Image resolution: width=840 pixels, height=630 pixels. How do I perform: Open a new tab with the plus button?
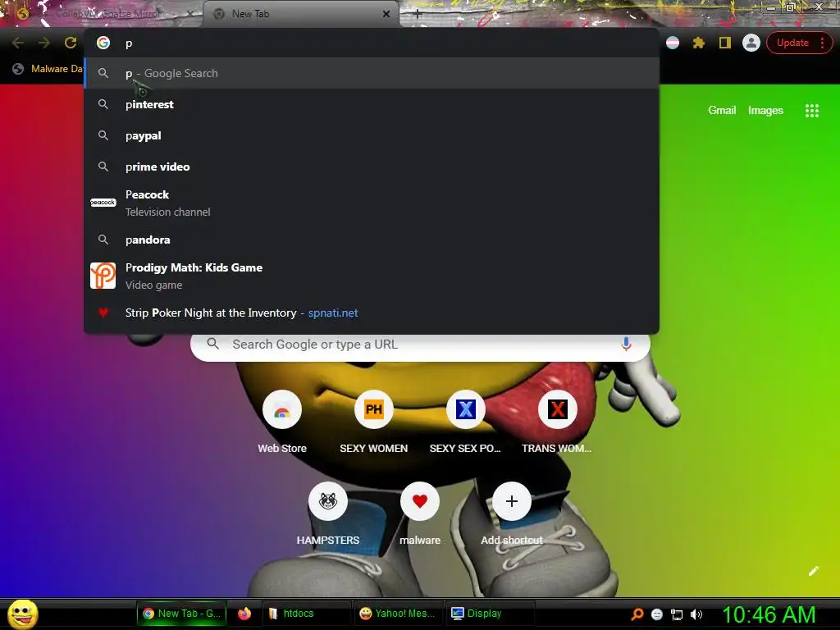[418, 14]
